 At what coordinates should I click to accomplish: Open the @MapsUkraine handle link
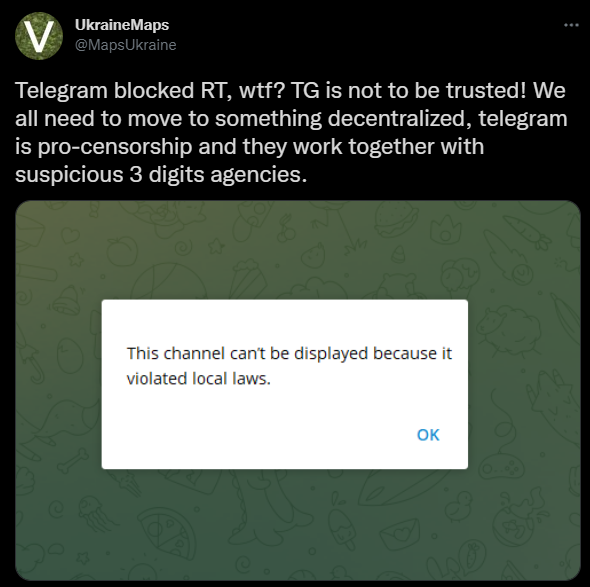[126, 45]
